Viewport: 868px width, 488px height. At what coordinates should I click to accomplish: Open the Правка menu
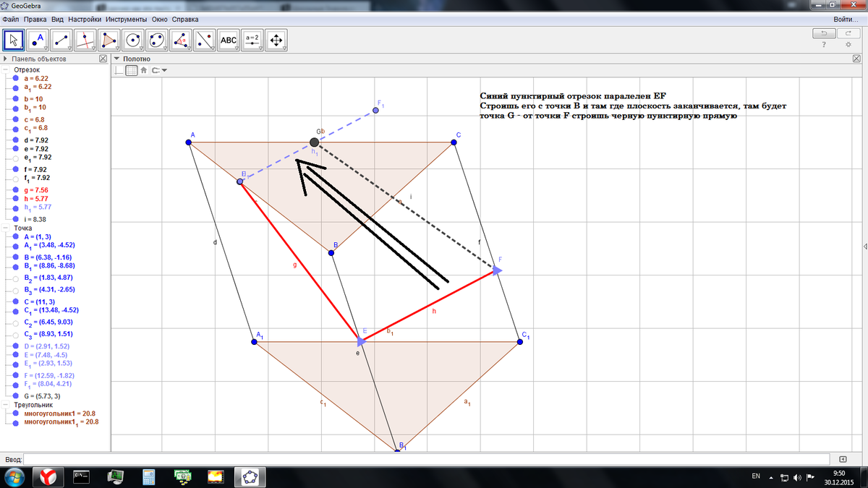[35, 19]
